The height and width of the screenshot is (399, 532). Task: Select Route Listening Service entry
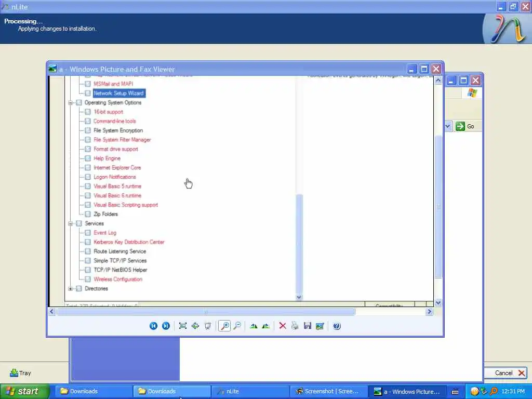coord(120,251)
